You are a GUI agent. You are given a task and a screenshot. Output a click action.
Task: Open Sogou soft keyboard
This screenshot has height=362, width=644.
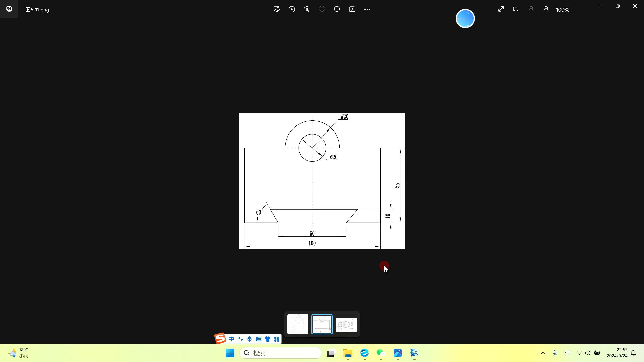[x=259, y=339]
